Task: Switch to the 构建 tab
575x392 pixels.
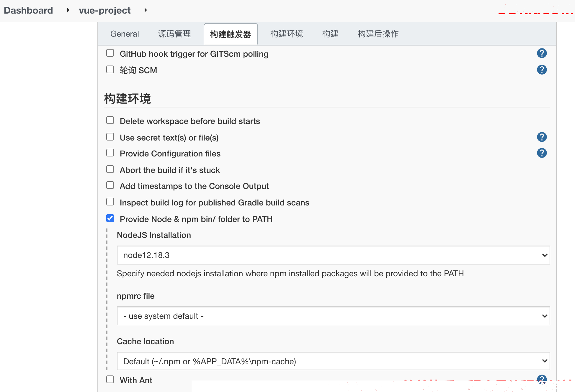Action: (x=330, y=34)
